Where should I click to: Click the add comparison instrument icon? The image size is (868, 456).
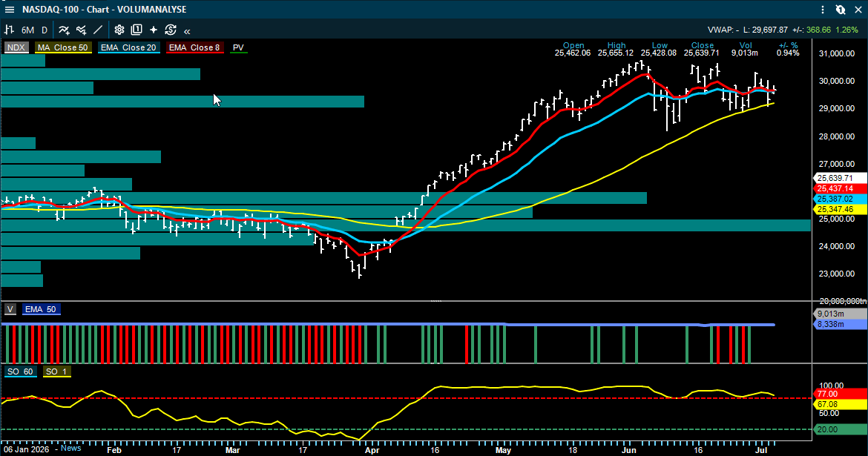tap(82, 30)
